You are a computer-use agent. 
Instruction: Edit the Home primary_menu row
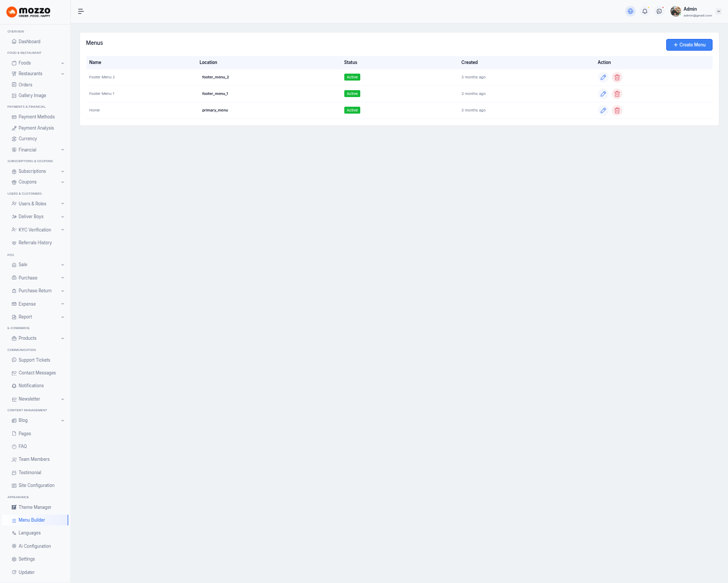[x=603, y=110]
